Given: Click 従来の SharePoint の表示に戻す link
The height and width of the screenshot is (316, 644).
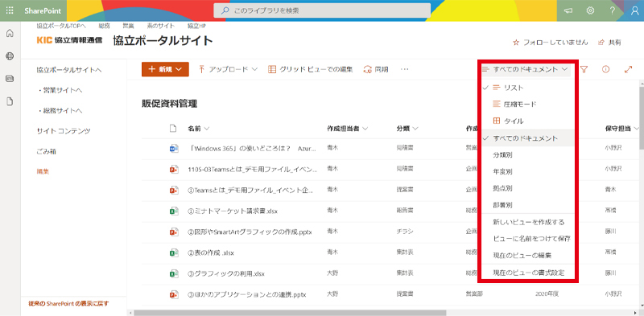Looking at the screenshot, I should coord(68,304).
